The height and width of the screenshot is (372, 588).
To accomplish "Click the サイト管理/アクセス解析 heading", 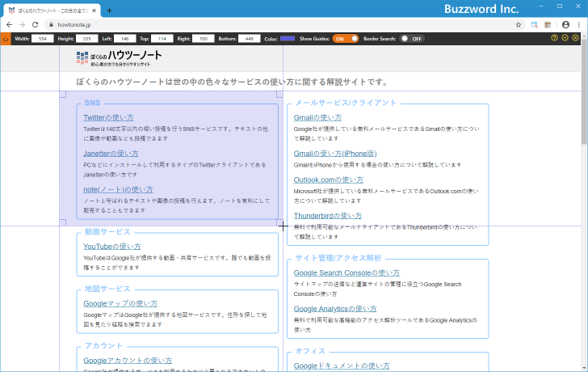I will tap(338, 258).
